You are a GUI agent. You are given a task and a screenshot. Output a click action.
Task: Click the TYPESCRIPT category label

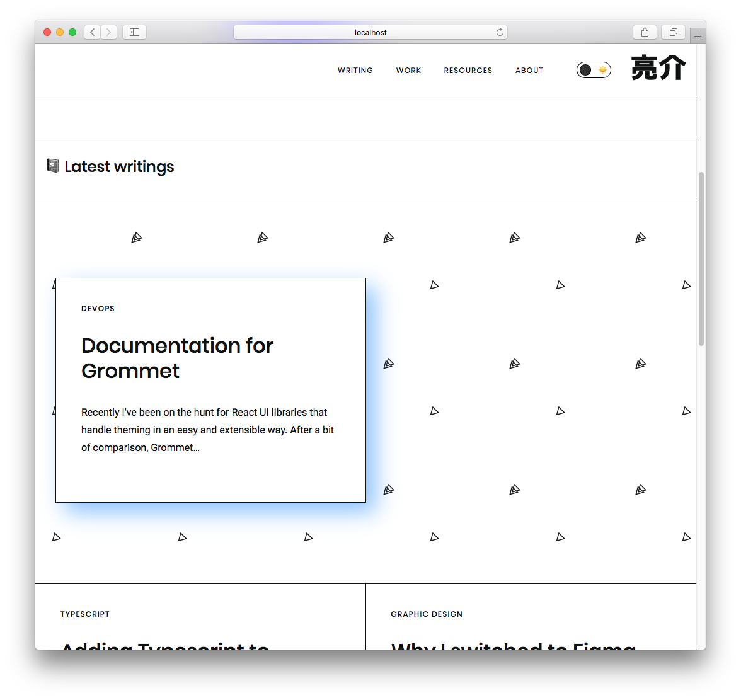(x=85, y=614)
